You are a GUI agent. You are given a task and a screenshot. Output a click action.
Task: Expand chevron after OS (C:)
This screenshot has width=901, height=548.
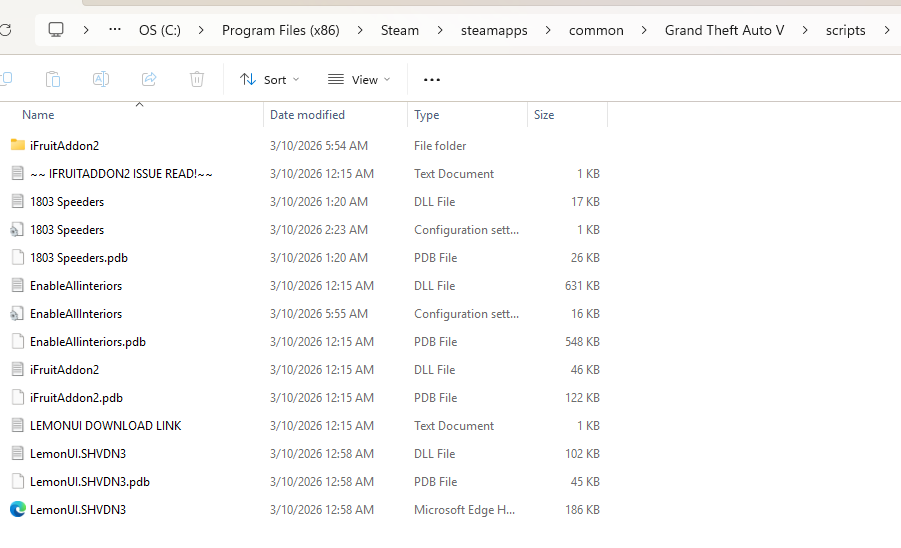[201, 30]
